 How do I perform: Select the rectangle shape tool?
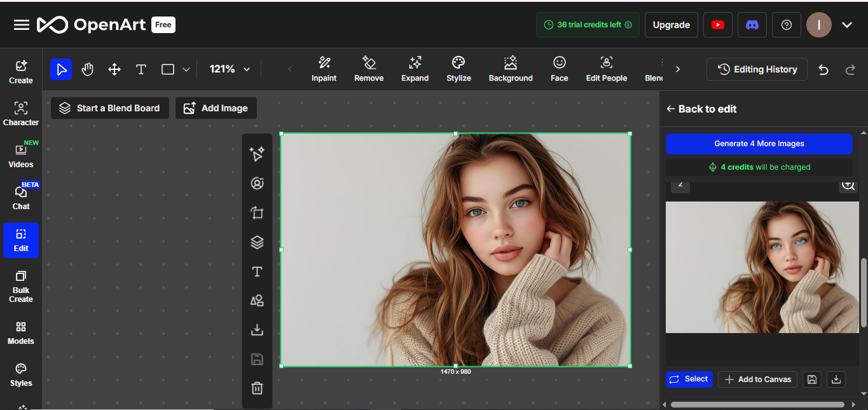(x=168, y=69)
